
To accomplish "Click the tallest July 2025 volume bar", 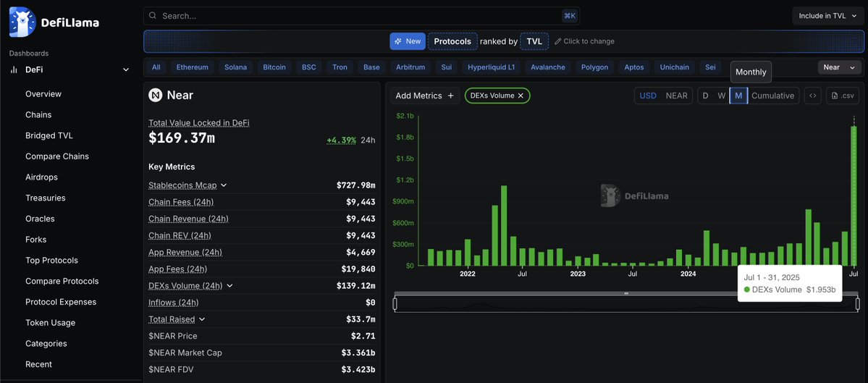I will [854, 196].
